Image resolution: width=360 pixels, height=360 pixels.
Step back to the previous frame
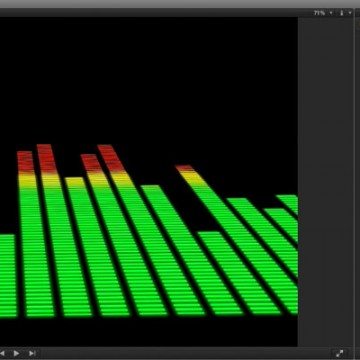click(2, 353)
